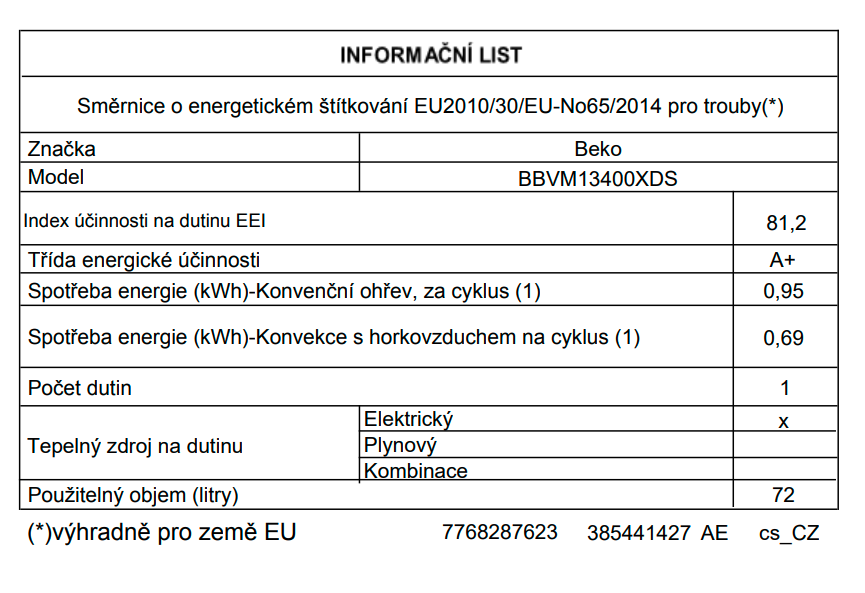Click the footer code 7768287623
Image resolution: width=865 pixels, height=593 pixels.
pyautogui.click(x=500, y=532)
